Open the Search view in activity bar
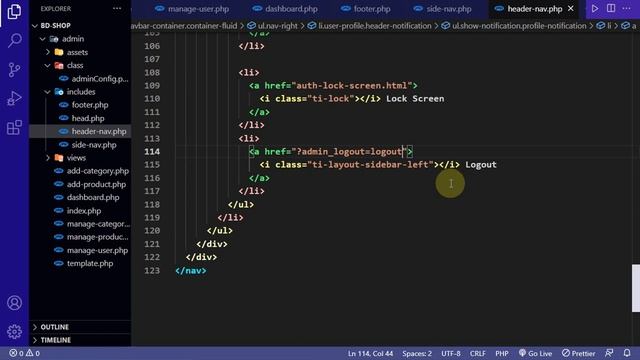This screenshot has height=360, width=640. pyautogui.click(x=14, y=40)
